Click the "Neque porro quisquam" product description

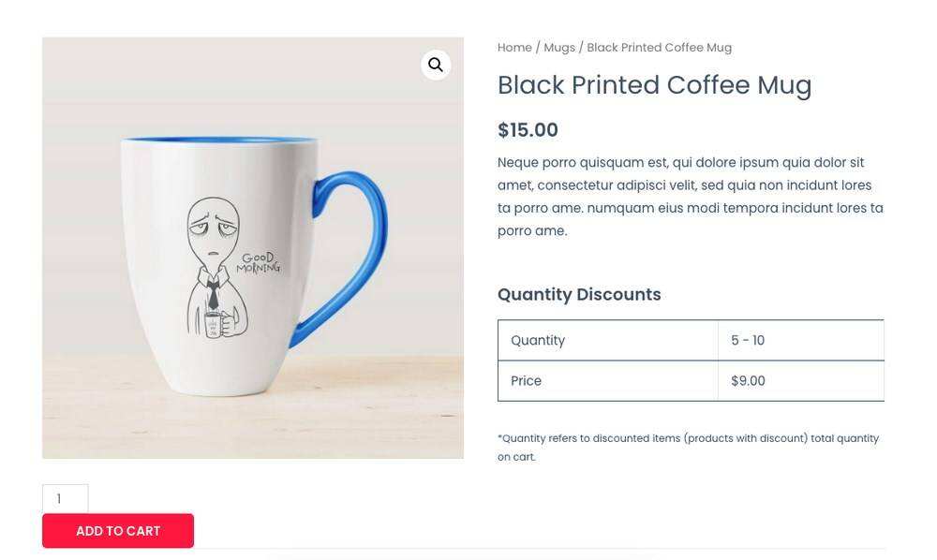pyautogui.click(x=690, y=197)
